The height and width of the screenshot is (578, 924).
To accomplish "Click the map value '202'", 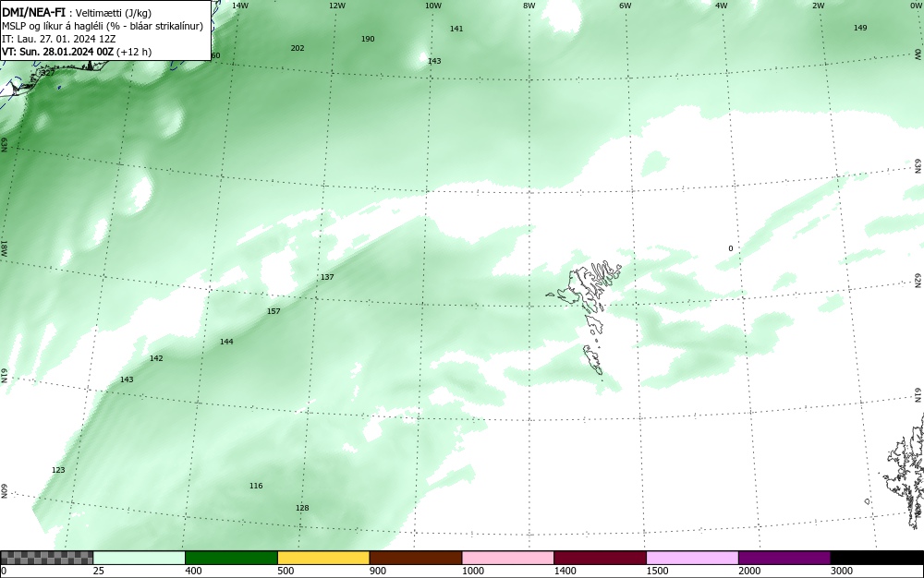I will click(298, 48).
